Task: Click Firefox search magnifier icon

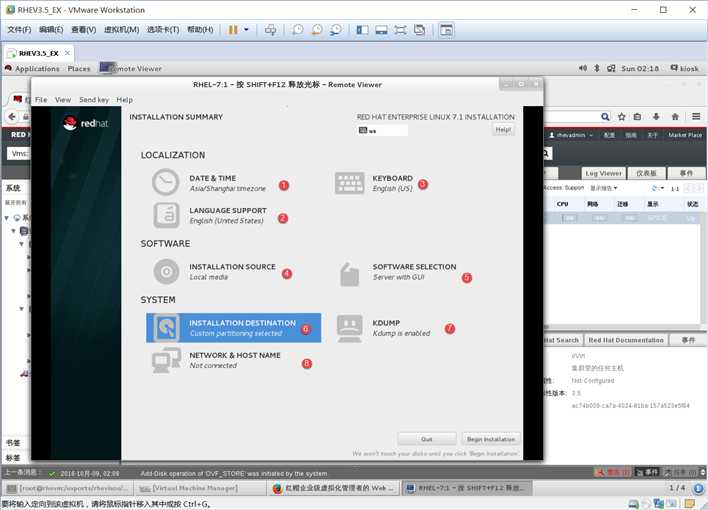Action: [605, 117]
